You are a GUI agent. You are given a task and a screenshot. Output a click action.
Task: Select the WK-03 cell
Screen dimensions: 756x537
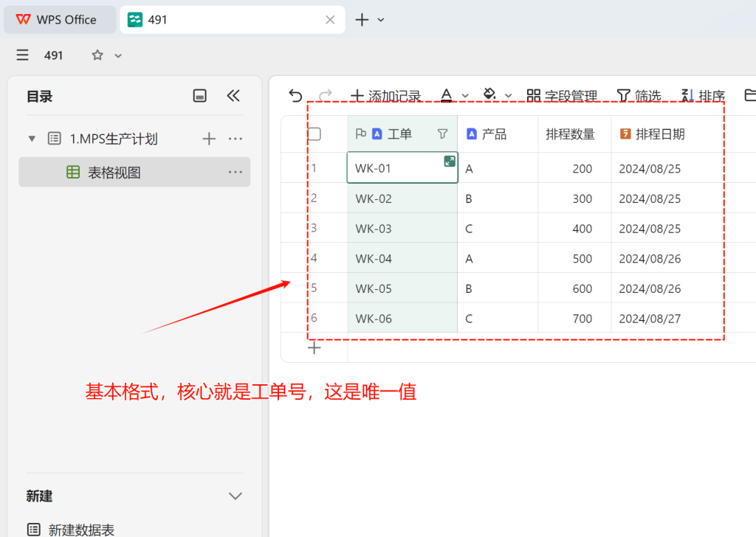click(402, 228)
